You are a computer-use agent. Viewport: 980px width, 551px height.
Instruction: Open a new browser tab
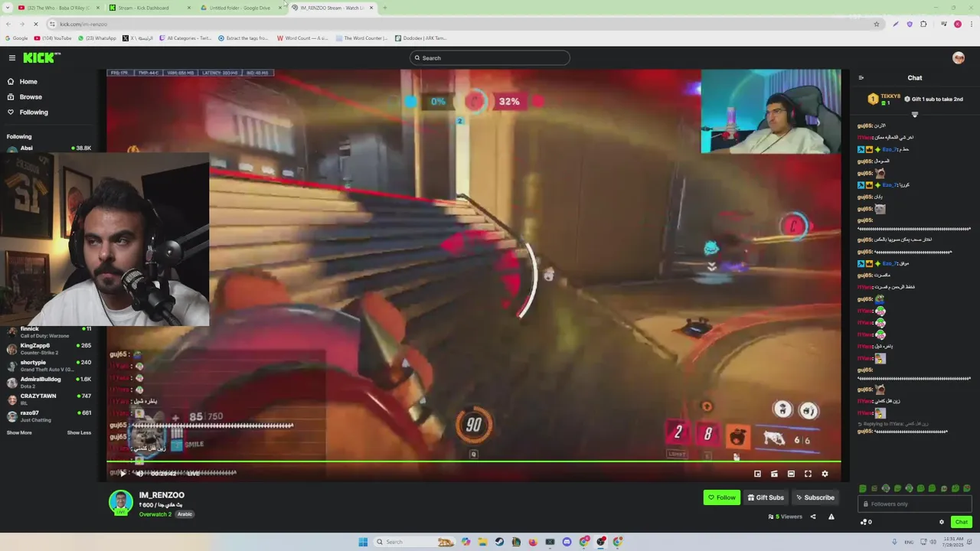384,8
